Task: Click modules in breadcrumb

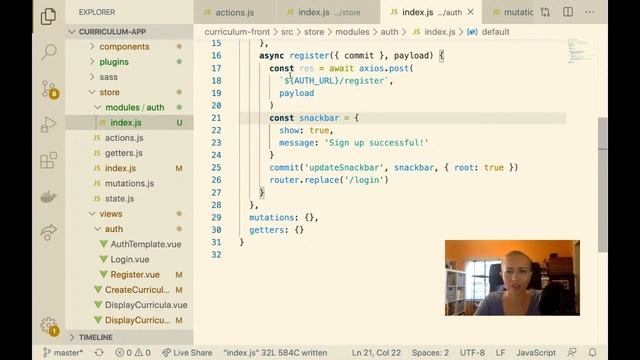Action: coord(352,32)
